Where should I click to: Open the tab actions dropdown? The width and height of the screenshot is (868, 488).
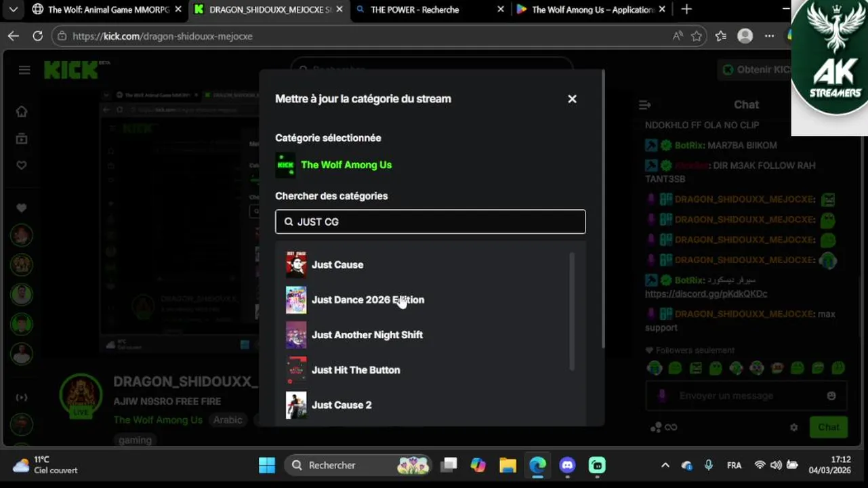click(x=14, y=9)
